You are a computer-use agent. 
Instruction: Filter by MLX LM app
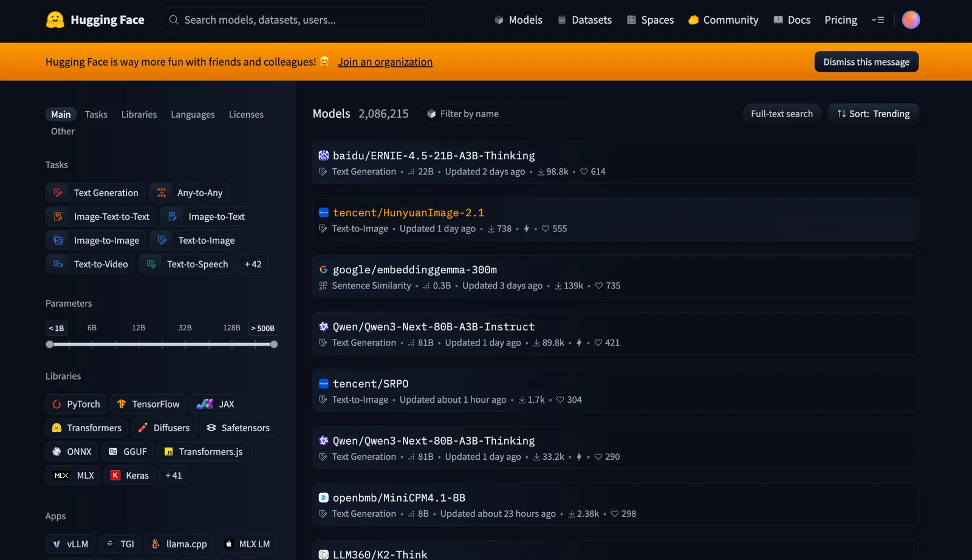tap(247, 544)
